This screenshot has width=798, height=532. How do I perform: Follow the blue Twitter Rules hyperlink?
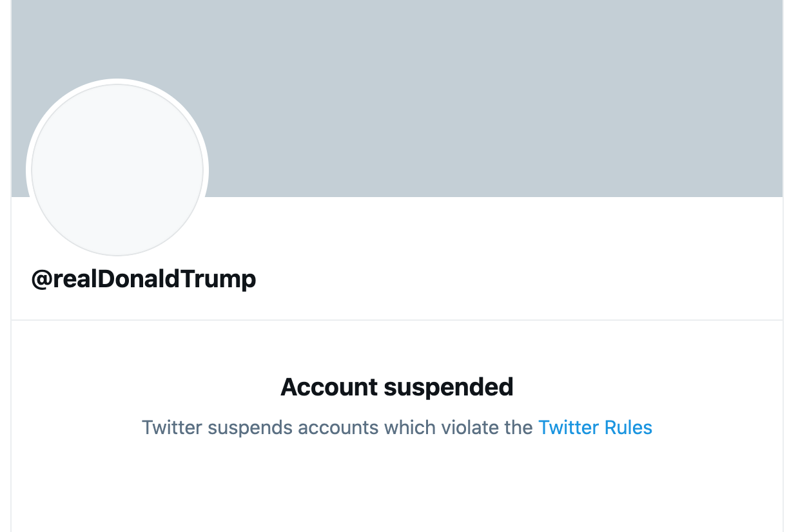pos(595,427)
